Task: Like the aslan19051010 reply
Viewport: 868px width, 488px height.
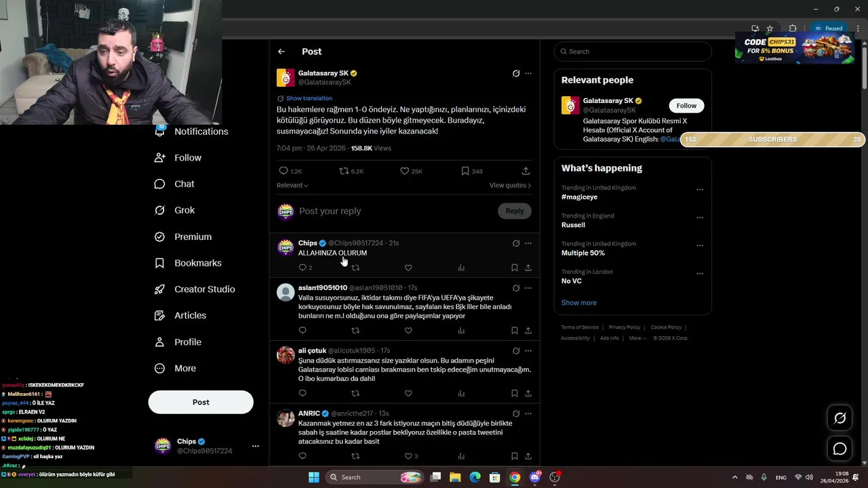Action: click(x=408, y=331)
